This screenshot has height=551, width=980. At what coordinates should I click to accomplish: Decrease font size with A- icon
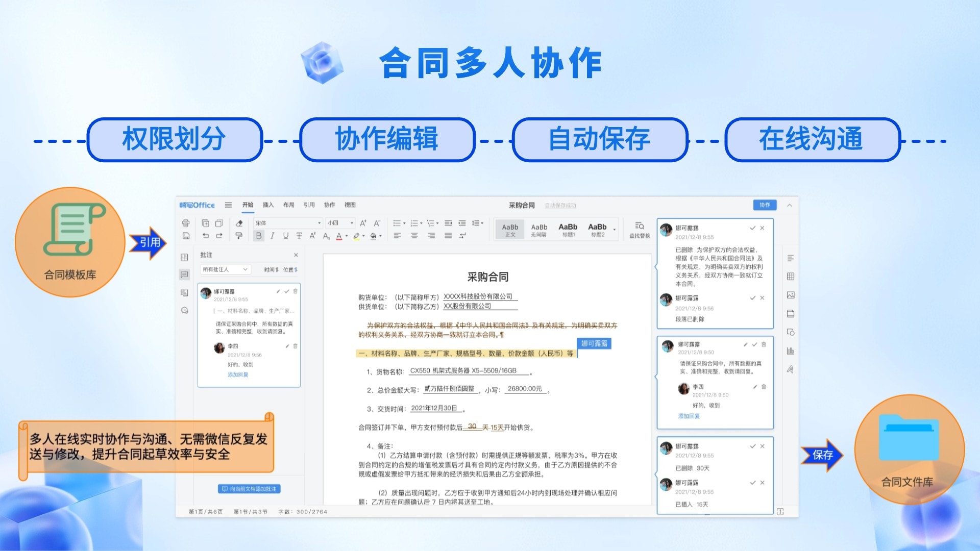pyautogui.click(x=377, y=223)
